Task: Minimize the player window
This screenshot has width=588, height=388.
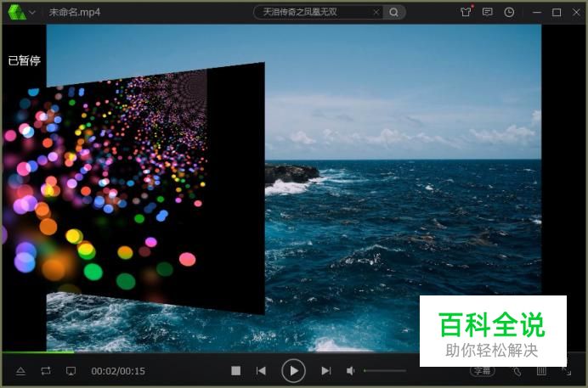Action: pyautogui.click(x=537, y=13)
